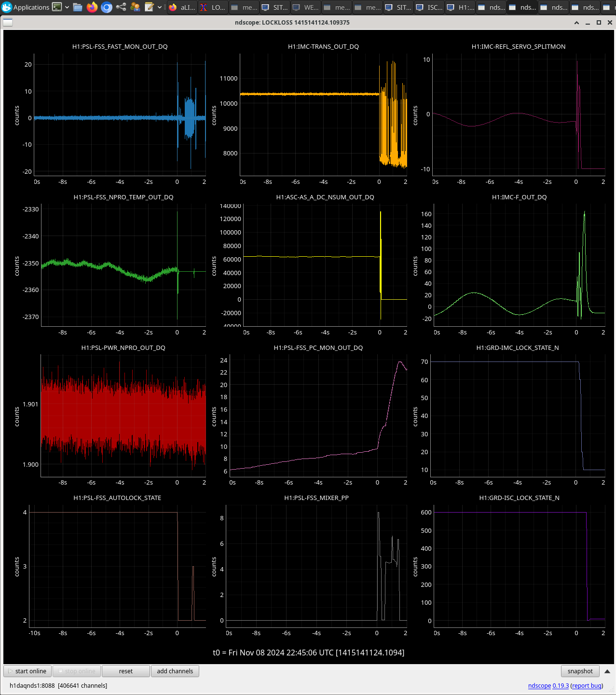Click the 24 y-axis label on PC_MON plot
Viewport: 616px width, 695px height.
tap(224, 361)
